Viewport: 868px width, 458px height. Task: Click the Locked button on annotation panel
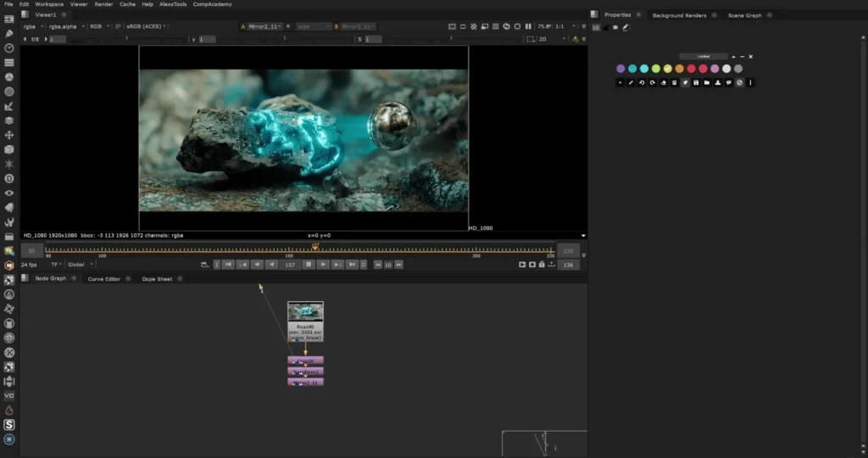pos(704,57)
